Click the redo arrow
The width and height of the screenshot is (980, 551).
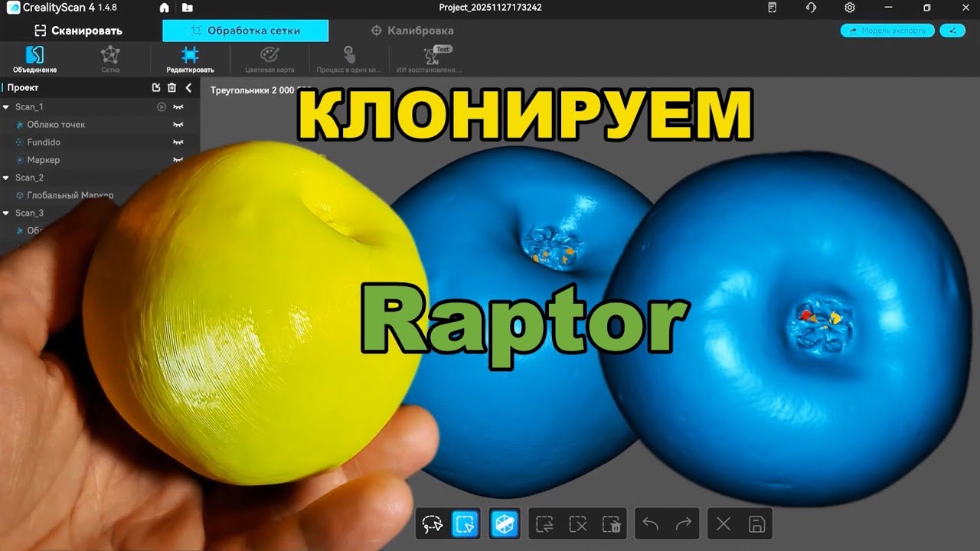point(684,524)
